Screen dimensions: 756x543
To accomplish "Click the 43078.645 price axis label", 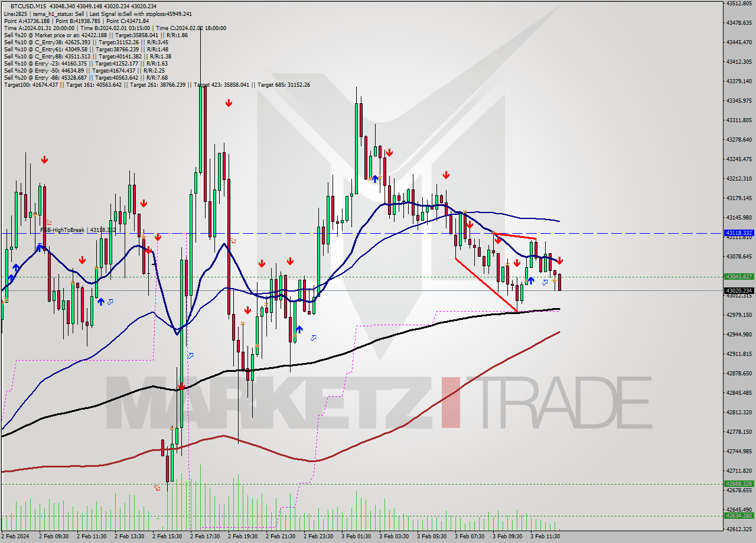I will (x=739, y=256).
